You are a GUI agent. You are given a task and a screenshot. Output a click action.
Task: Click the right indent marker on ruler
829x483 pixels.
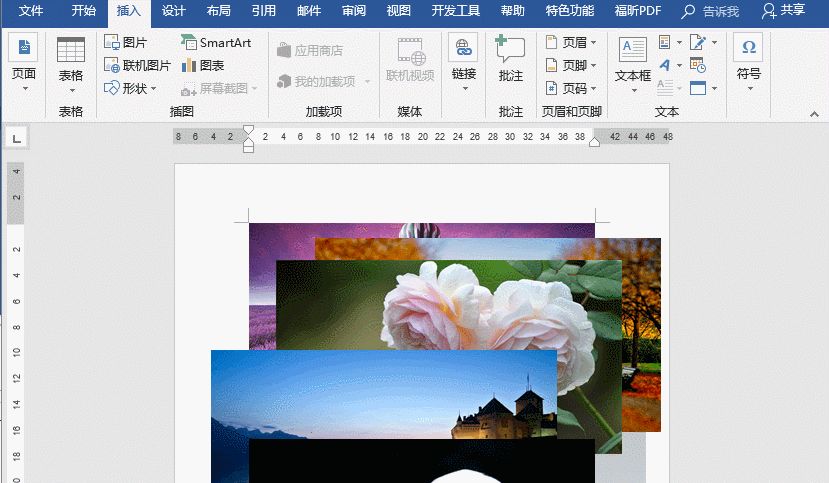point(594,142)
